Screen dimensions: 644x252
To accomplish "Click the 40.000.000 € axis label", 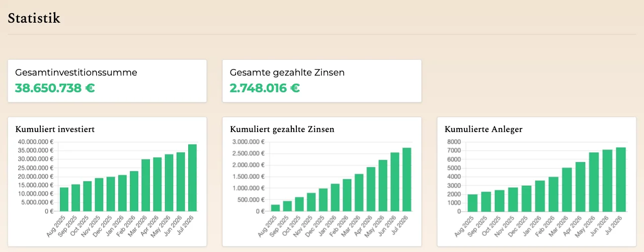I will (x=36, y=142).
